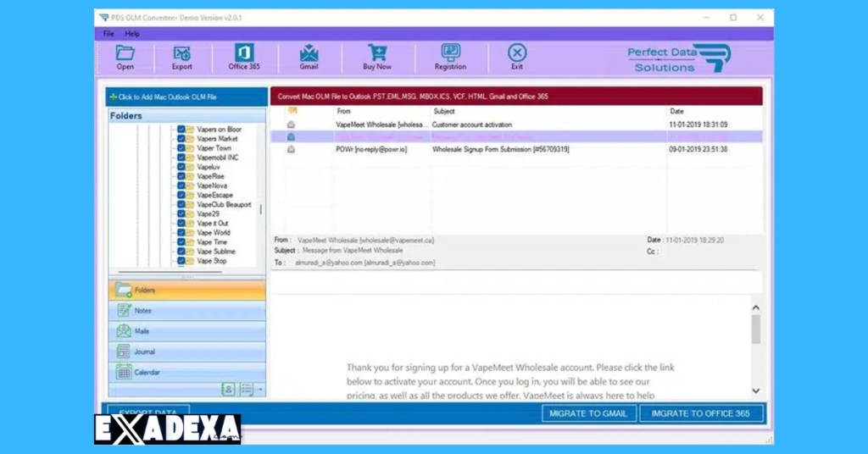This screenshot has height=454, width=868.
Task: Sort emails by the Date column
Action: [x=676, y=111]
